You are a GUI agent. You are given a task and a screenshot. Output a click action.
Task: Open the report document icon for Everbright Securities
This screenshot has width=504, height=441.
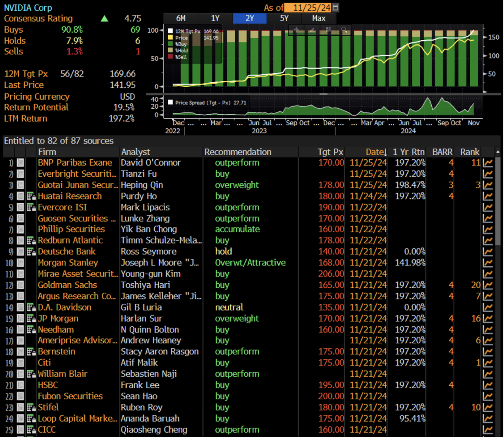pos(20,174)
